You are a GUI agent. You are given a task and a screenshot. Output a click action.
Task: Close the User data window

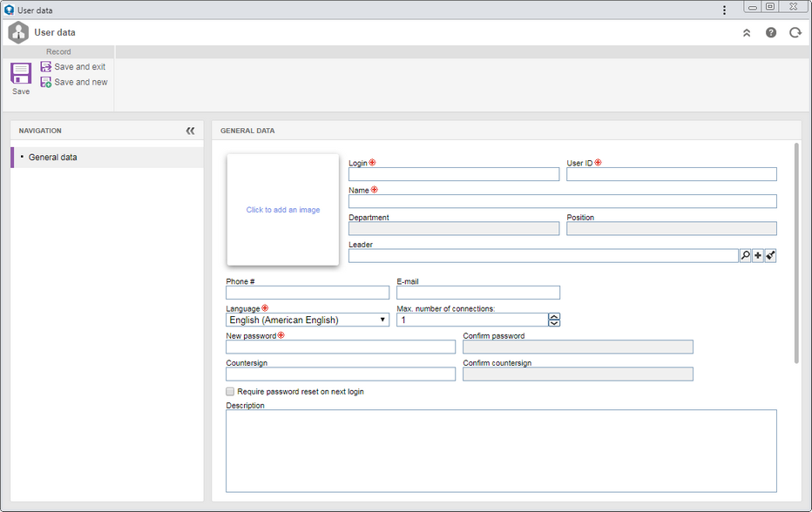(x=793, y=7)
